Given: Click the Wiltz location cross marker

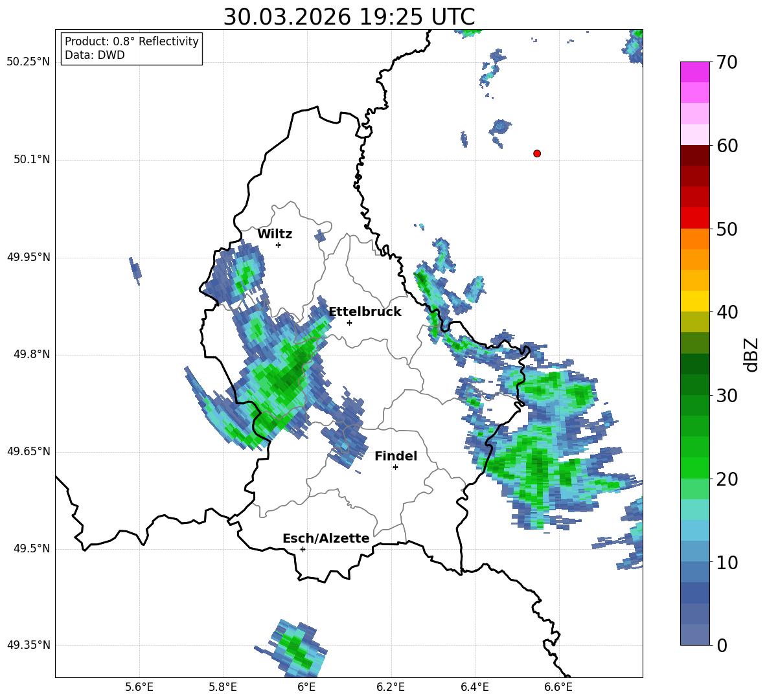Looking at the screenshot, I should [279, 245].
